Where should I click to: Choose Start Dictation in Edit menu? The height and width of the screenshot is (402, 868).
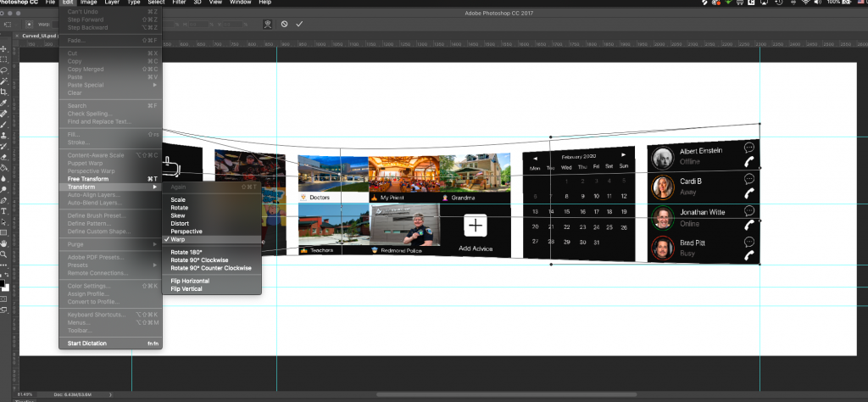[111, 343]
